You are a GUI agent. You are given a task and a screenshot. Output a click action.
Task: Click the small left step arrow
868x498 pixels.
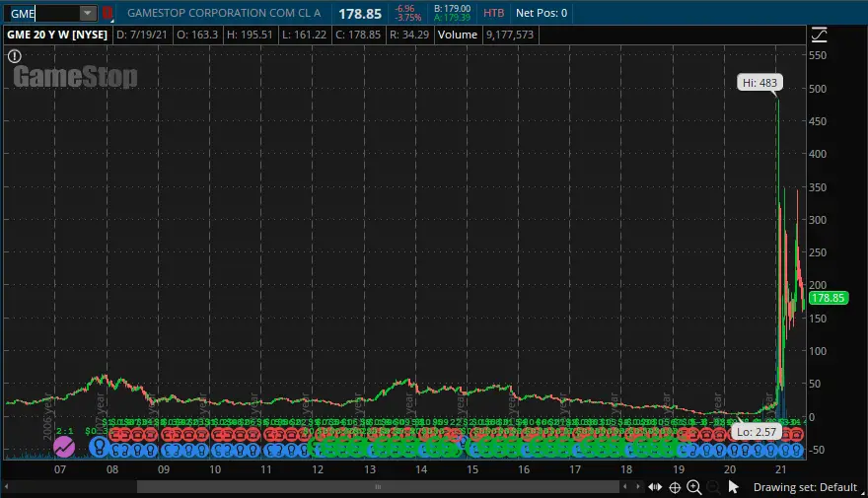coord(625,487)
